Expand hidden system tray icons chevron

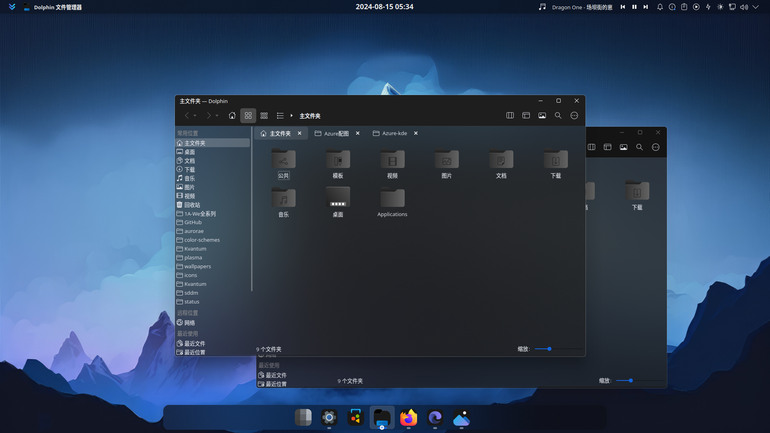756,7
